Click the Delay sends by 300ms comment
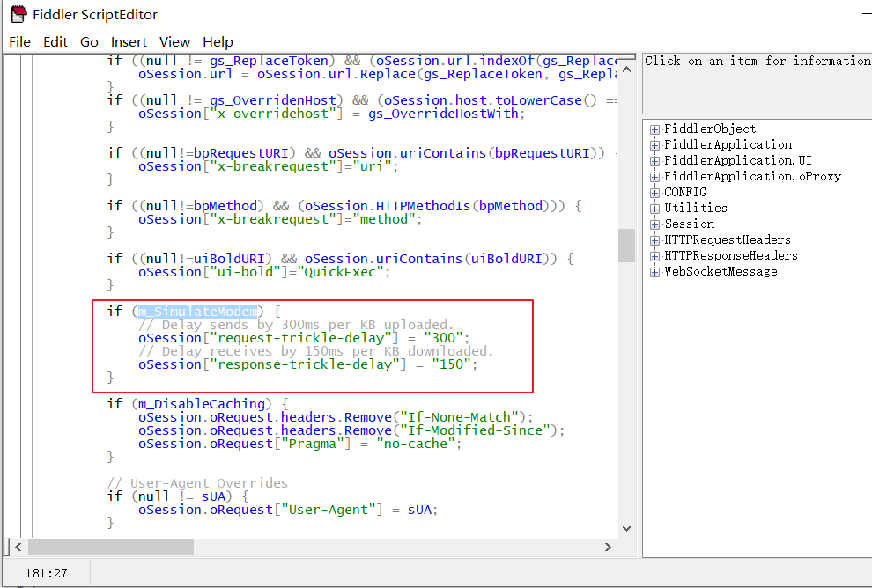 [x=296, y=325]
